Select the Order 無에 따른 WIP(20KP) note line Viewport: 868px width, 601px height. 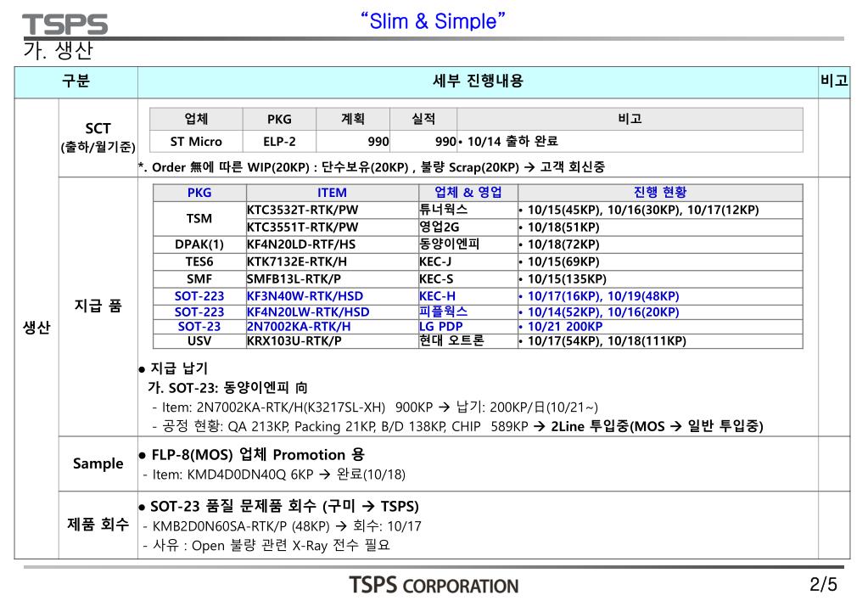pyautogui.click(x=372, y=167)
